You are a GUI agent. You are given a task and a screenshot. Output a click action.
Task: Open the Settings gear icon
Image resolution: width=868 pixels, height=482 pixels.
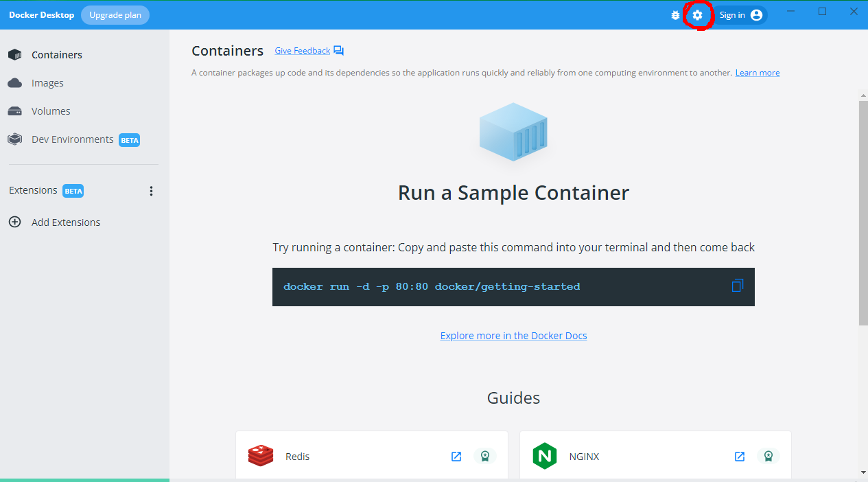(698, 15)
